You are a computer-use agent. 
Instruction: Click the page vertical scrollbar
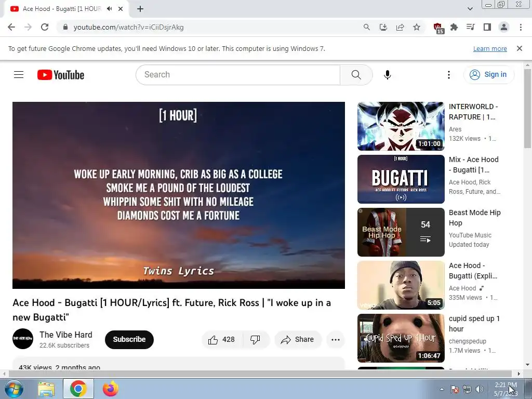click(527, 109)
